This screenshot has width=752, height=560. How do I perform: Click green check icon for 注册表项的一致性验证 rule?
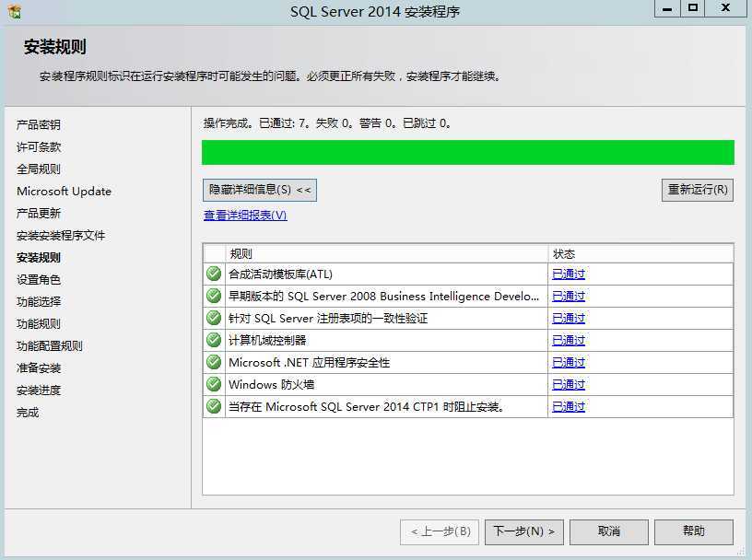point(214,318)
